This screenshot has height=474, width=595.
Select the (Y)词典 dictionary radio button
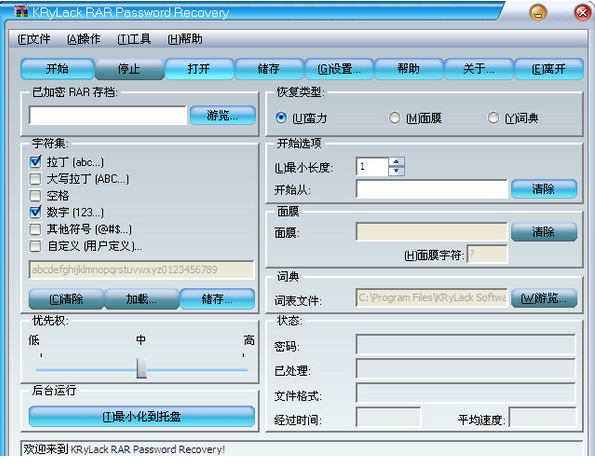click(493, 118)
